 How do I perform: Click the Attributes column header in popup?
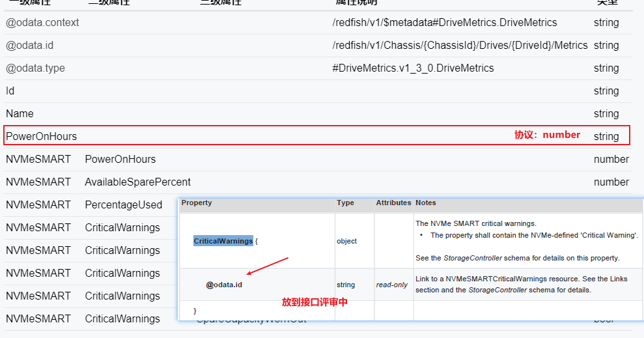[x=393, y=203]
